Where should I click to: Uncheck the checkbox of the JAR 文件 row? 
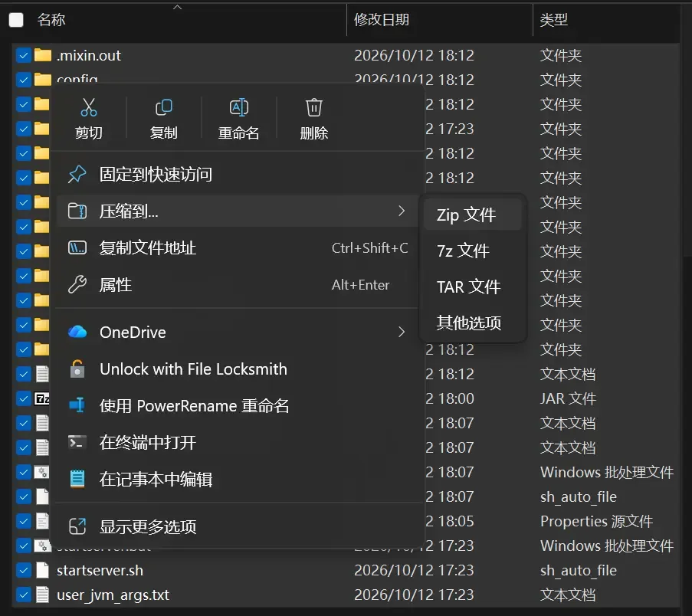[x=23, y=398]
